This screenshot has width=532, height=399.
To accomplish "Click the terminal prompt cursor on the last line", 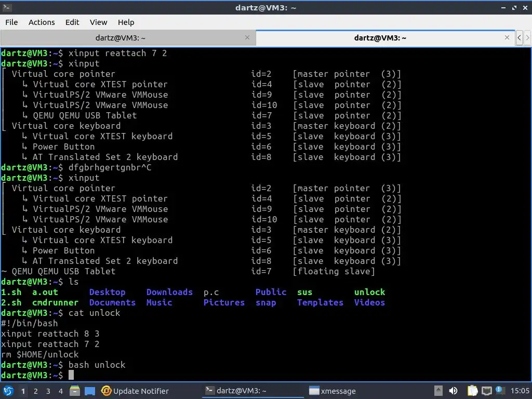I will [71, 375].
